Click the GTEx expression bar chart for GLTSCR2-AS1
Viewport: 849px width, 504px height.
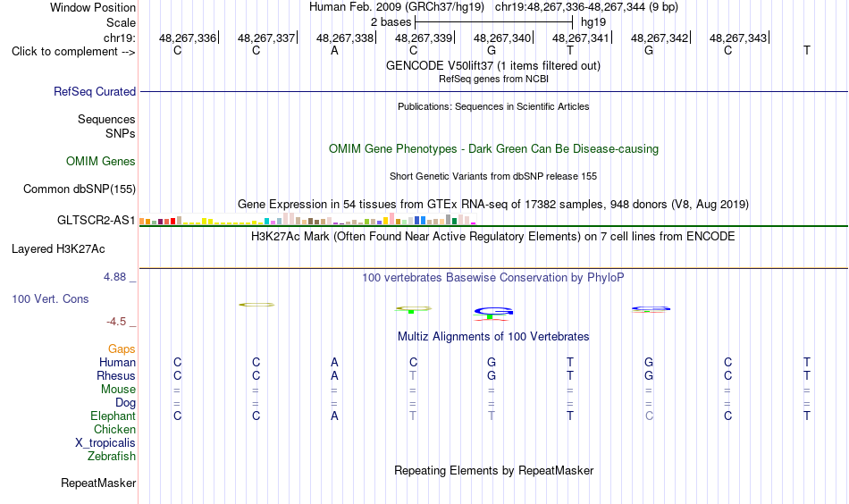pos(307,219)
